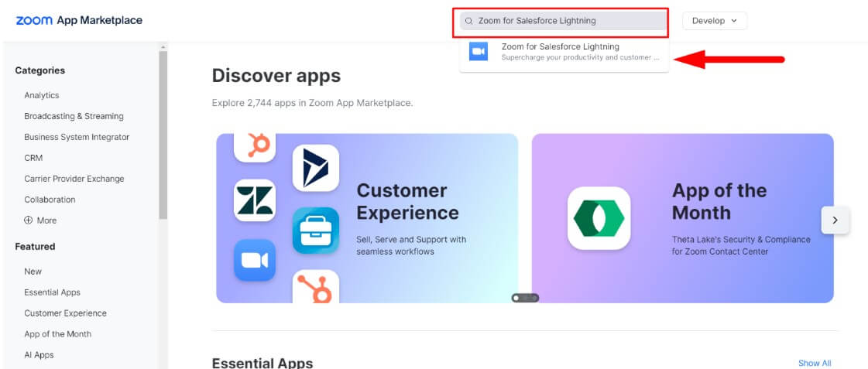Screen dimensions: 868x369
Task: Click the Zoom camera icon in search suggestion
Action: coord(479,52)
